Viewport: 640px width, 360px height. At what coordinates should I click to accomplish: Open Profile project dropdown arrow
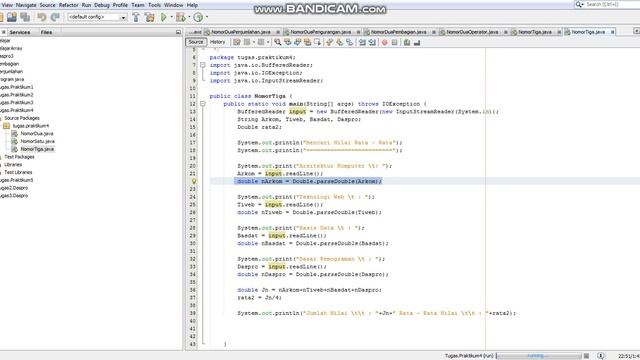click(207, 17)
